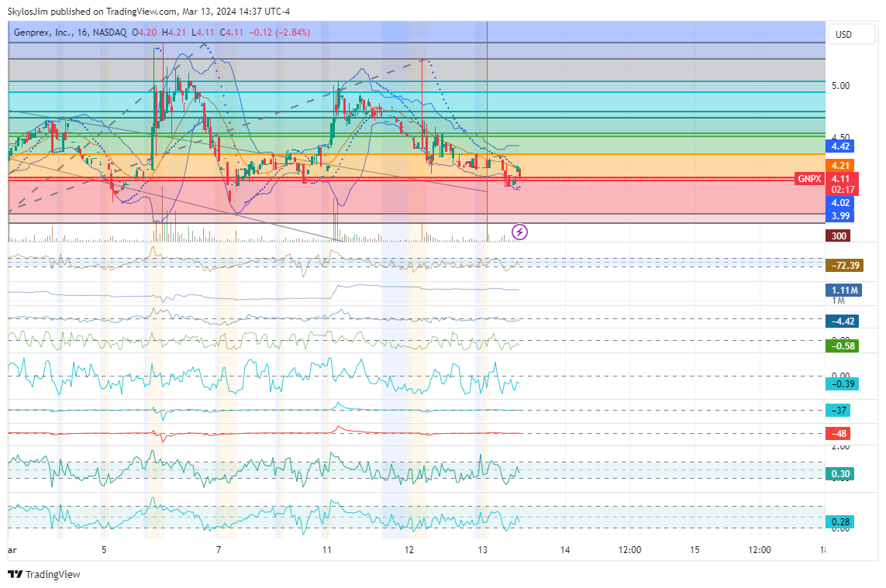This screenshot has width=886, height=588.
Task: Click the 1.11M indicator value label
Action: pyautogui.click(x=843, y=291)
